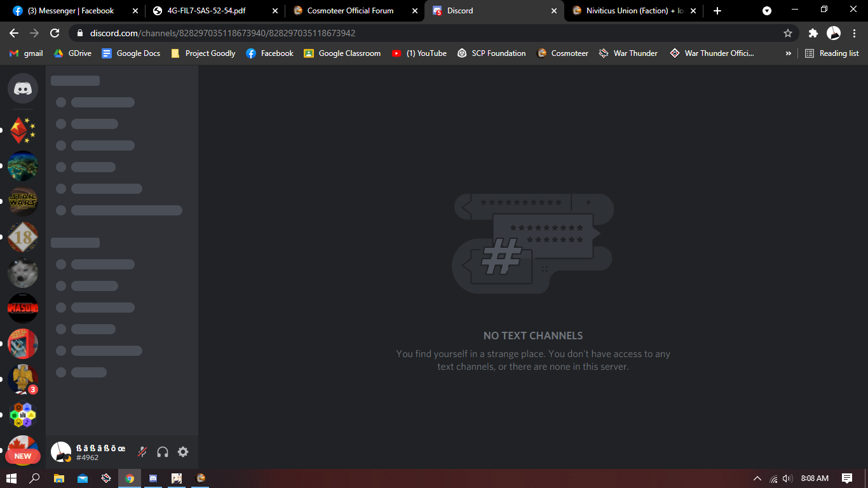Open Chrome's three-dot menu
The width and height of the screenshot is (868, 488).
tap(855, 33)
